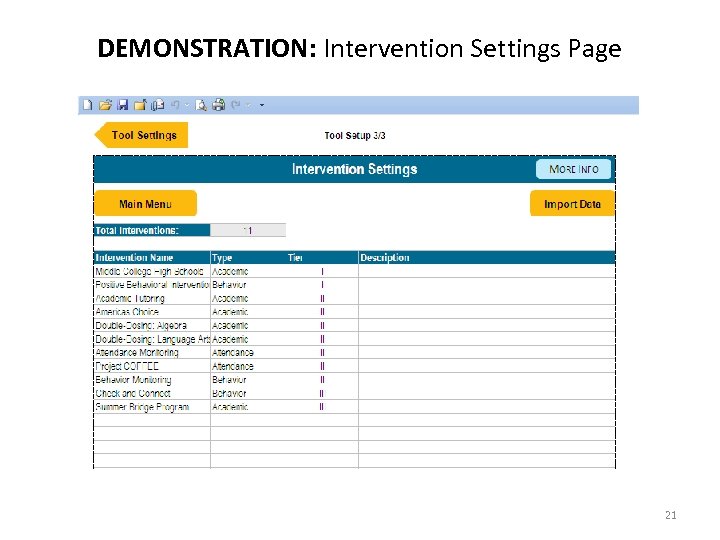Click the Intervention Name column header

click(x=152, y=258)
